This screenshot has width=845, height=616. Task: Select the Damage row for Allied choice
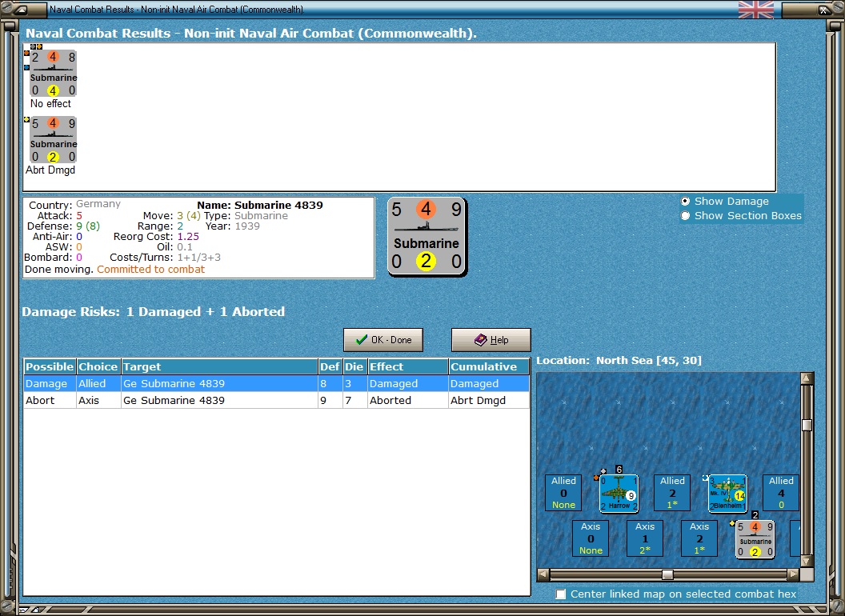276,383
